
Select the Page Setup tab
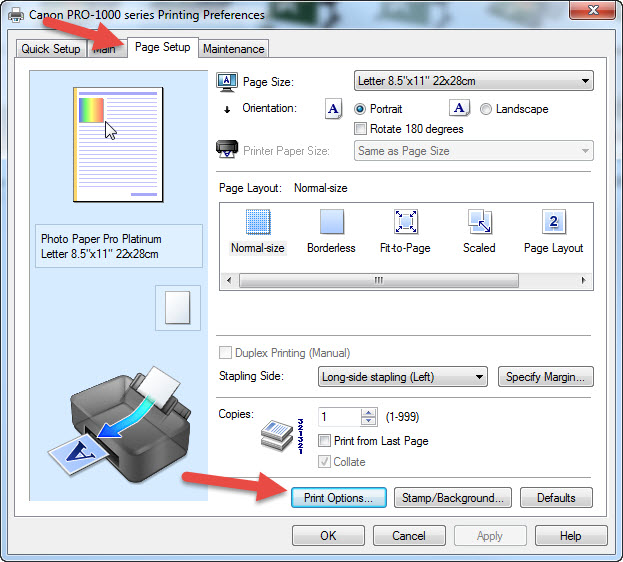pos(163,47)
